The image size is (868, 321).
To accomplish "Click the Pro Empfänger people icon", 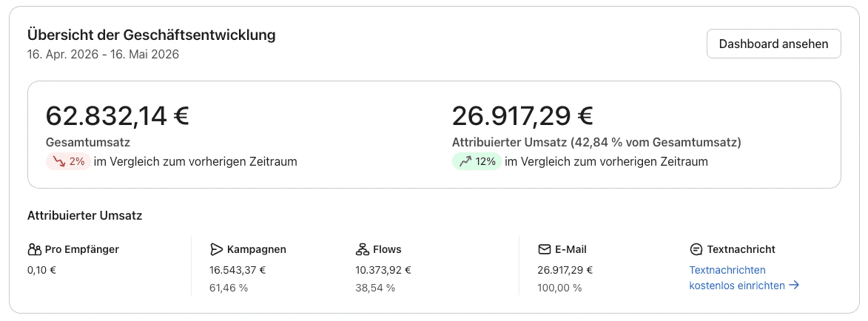I will (x=34, y=249).
